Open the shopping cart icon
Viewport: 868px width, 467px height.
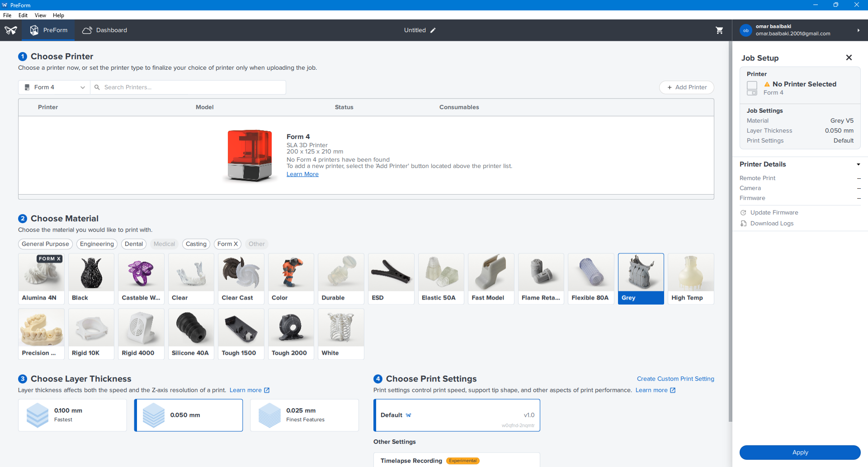[x=719, y=30]
